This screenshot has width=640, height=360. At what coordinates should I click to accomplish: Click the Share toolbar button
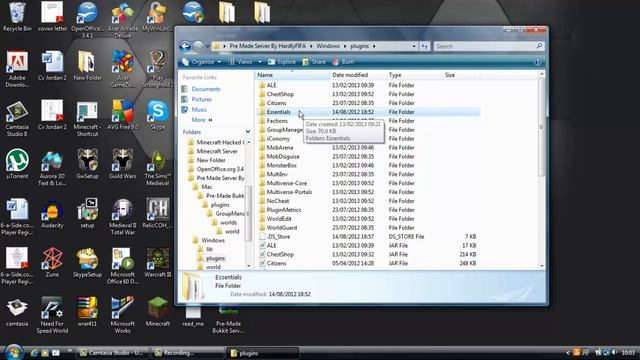(314, 62)
